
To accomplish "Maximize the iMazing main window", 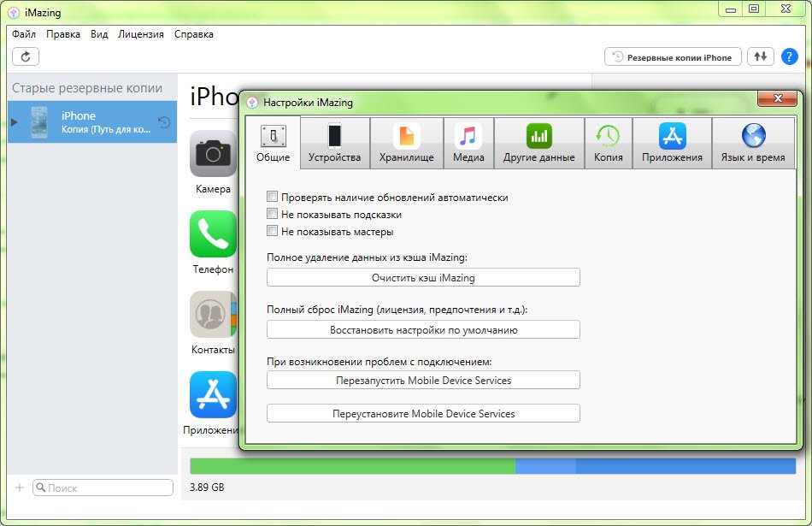I will (x=754, y=9).
